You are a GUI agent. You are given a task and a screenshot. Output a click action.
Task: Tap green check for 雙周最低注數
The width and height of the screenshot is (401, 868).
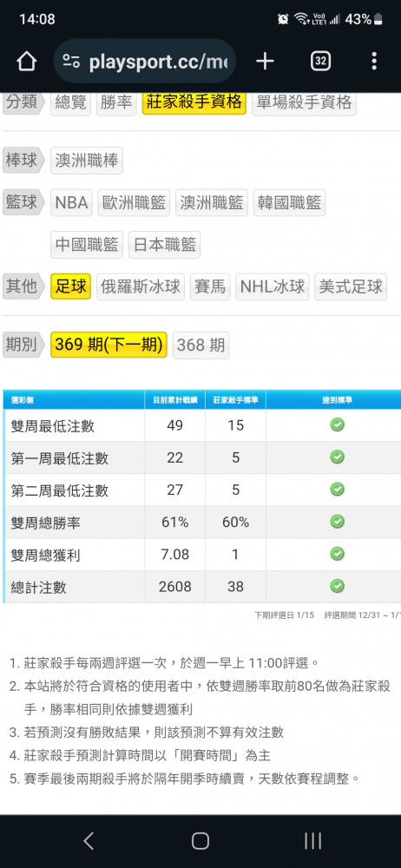click(337, 424)
